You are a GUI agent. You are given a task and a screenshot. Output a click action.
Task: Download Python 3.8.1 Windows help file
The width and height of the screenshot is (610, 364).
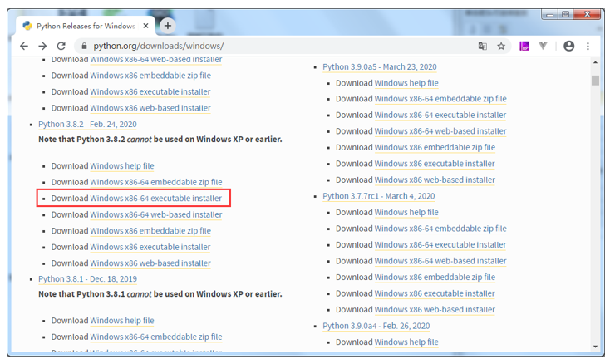(x=122, y=321)
